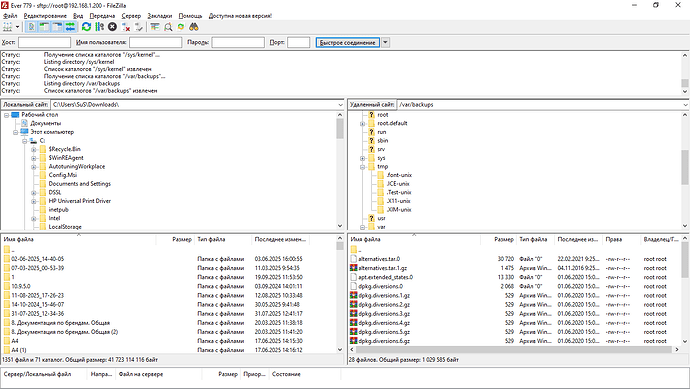This screenshot has height=389, width=690.
Task: Collapse the Этот компьютер tree node
Action: tap(15, 132)
